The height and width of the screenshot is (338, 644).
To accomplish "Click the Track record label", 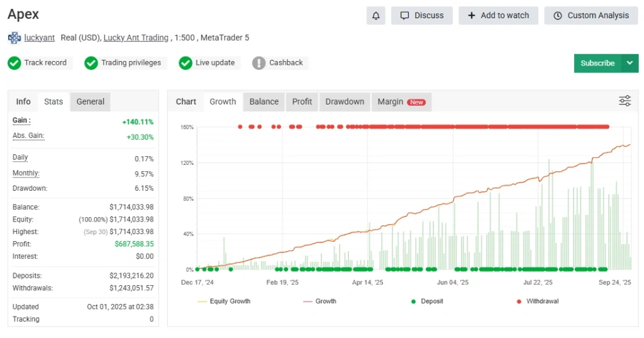I will 45,62.
